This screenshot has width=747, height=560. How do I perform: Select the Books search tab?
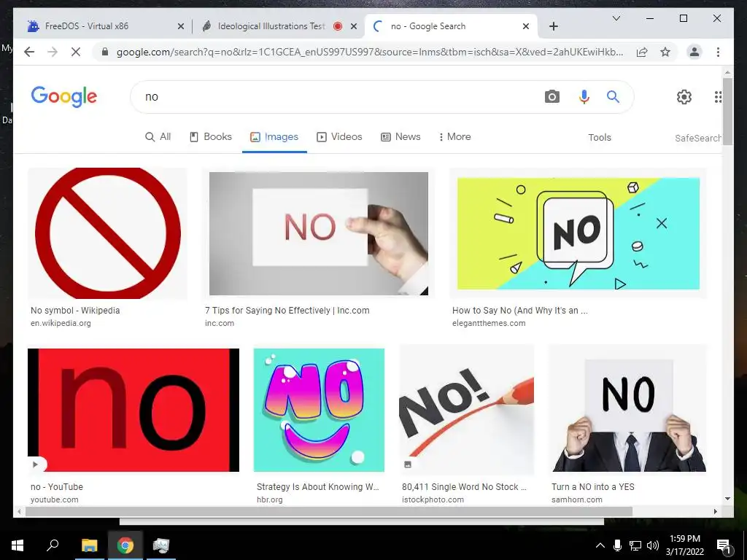211,136
